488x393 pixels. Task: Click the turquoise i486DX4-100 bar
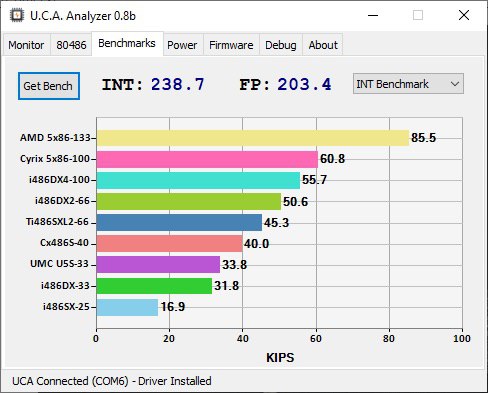[198, 180]
